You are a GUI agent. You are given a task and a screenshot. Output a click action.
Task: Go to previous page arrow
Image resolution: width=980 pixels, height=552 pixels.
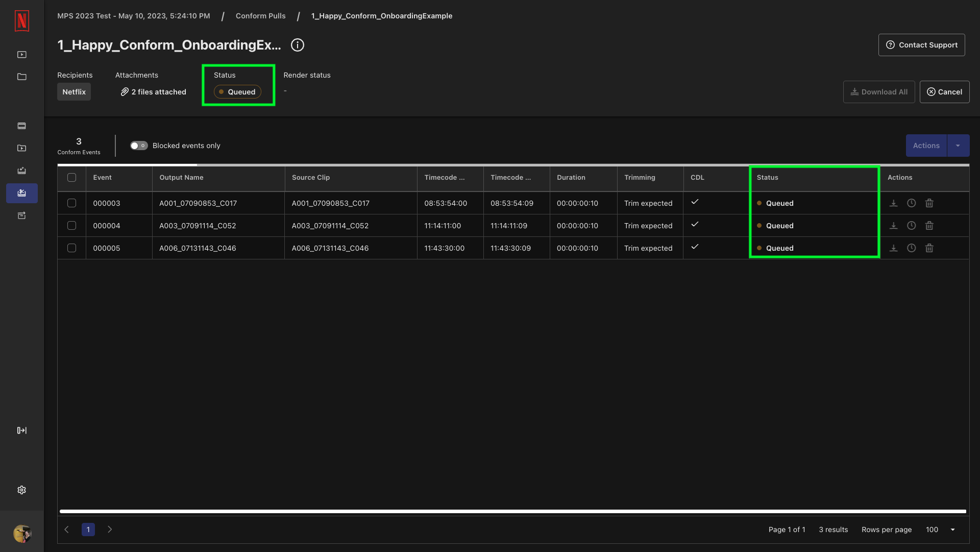[66, 530]
